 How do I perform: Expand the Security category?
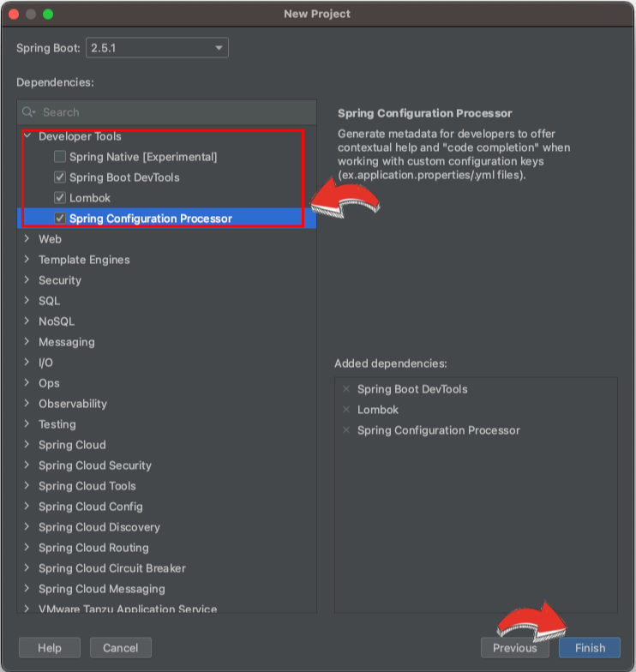27,279
